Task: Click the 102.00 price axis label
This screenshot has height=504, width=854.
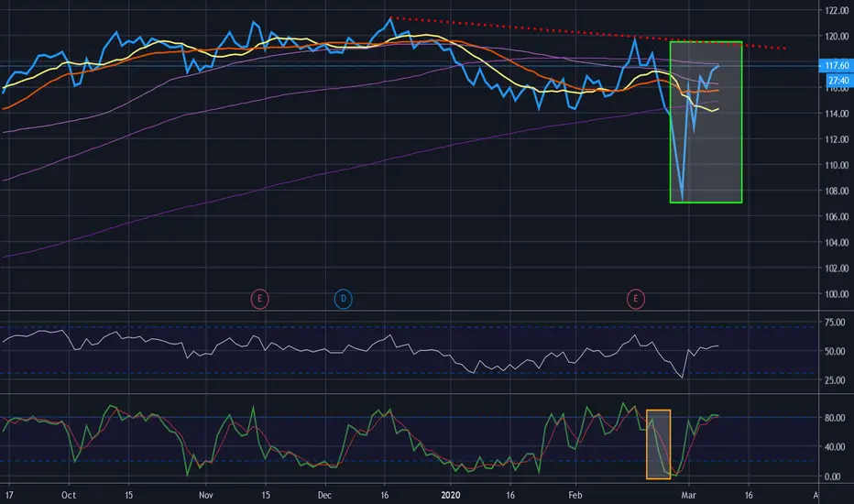Action: click(837, 268)
